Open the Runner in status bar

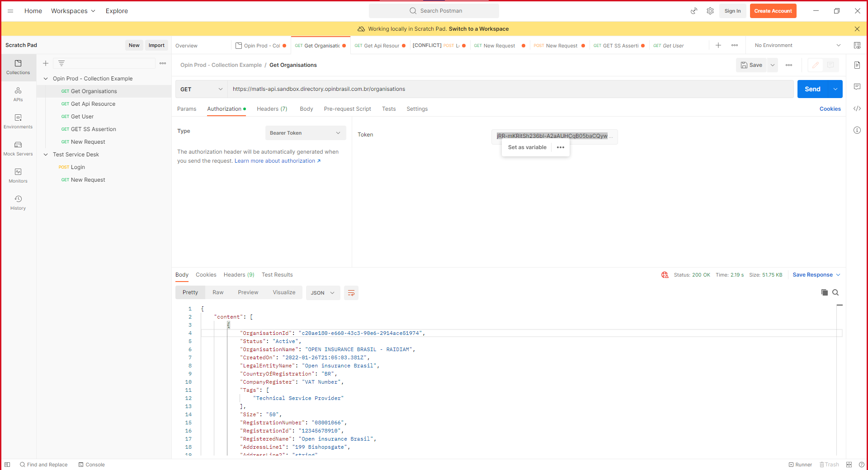point(800,465)
